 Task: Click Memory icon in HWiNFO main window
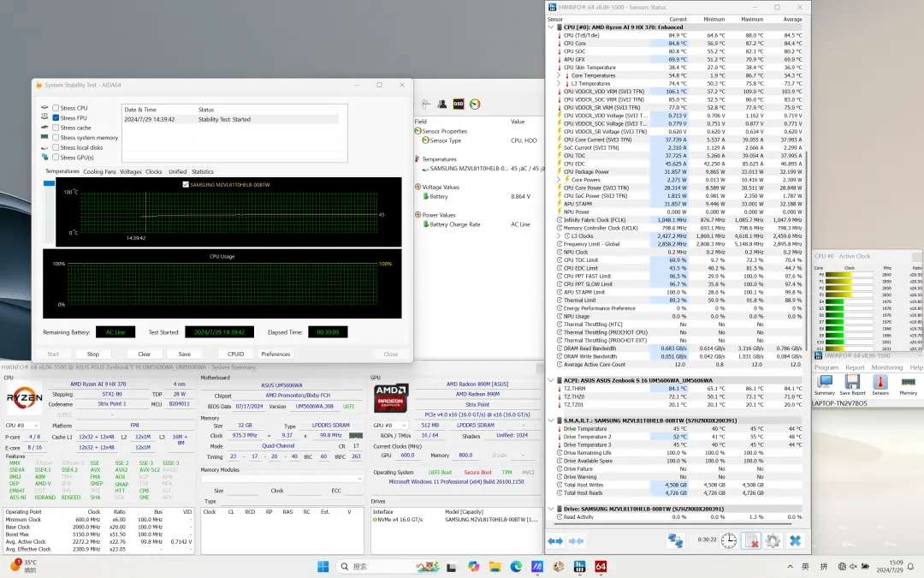(x=908, y=384)
